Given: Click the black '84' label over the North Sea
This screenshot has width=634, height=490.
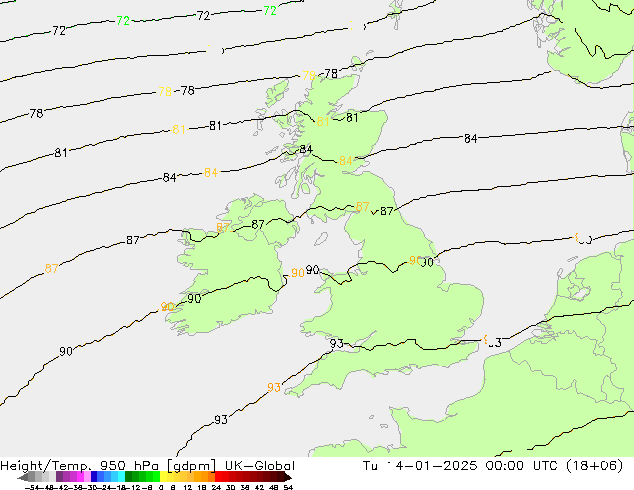Looking at the screenshot, I should click(x=470, y=139).
